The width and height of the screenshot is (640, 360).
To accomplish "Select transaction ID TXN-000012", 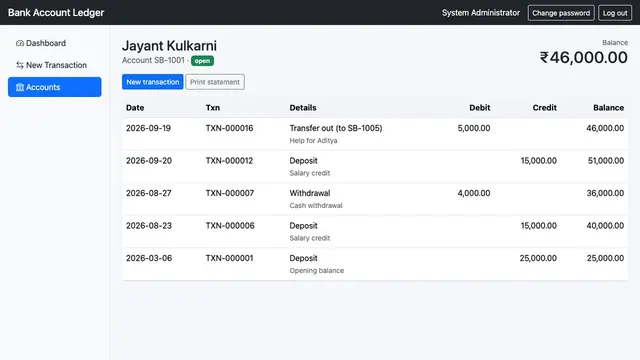I will tap(229, 161).
